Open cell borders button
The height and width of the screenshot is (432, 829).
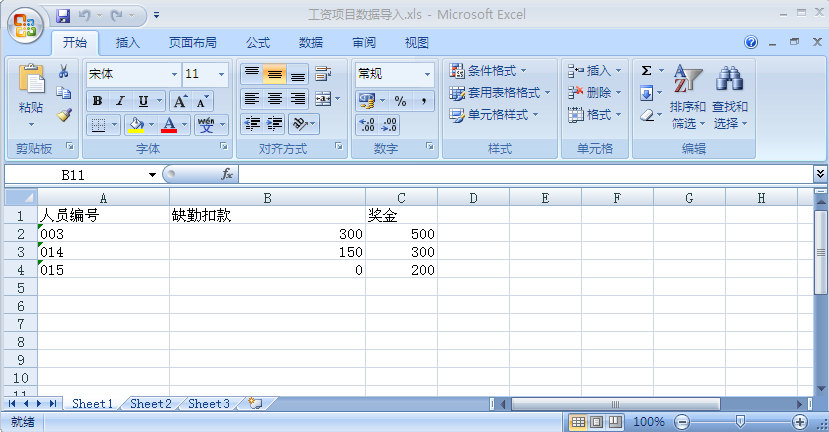[98, 125]
